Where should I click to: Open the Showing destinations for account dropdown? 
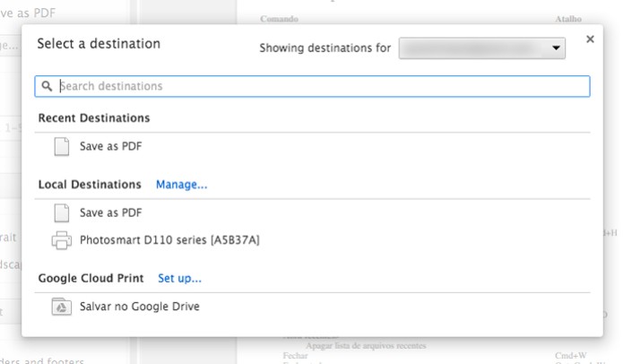[x=481, y=48]
